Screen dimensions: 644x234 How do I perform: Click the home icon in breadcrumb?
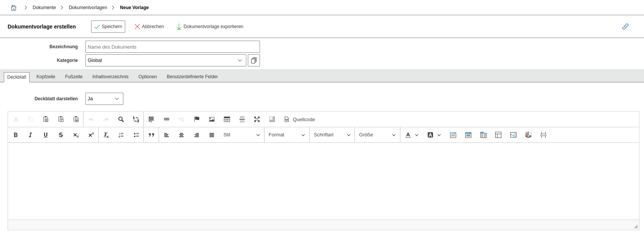coord(14,8)
